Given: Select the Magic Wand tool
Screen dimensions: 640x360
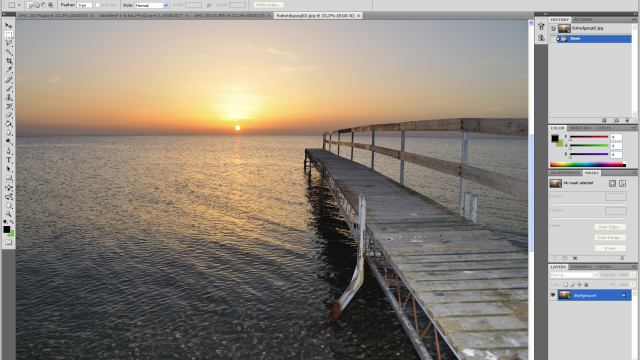Looking at the screenshot, I should [x=9, y=52].
